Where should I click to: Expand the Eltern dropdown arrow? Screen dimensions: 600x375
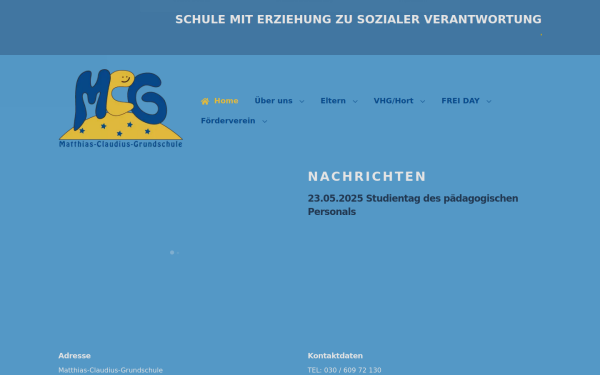pyautogui.click(x=355, y=101)
